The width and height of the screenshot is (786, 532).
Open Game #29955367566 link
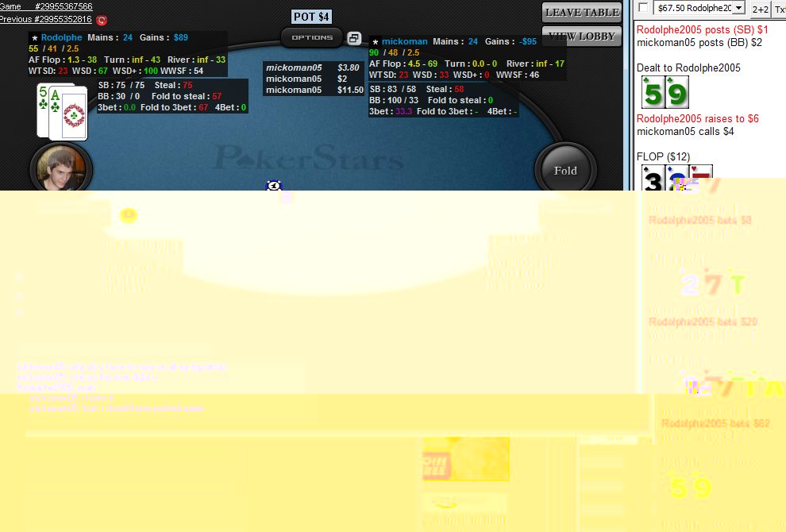pos(46,6)
